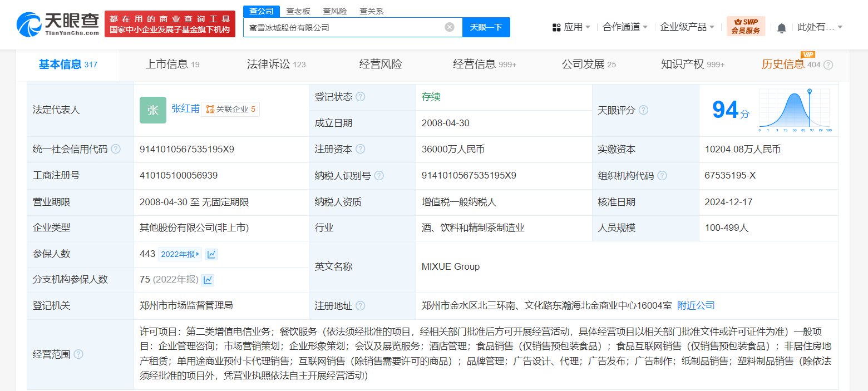Clear the search box with the X icon

coord(450,27)
